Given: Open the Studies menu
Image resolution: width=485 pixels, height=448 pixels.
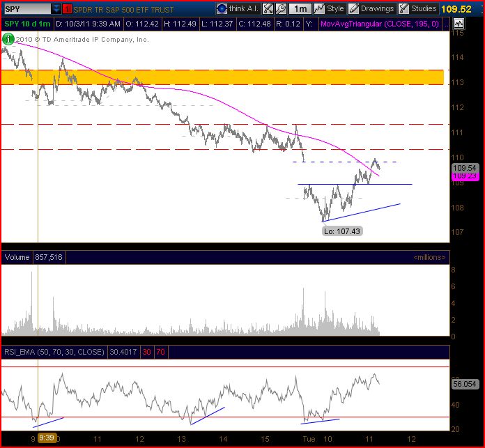Looking at the screenshot, I should click(x=417, y=8).
